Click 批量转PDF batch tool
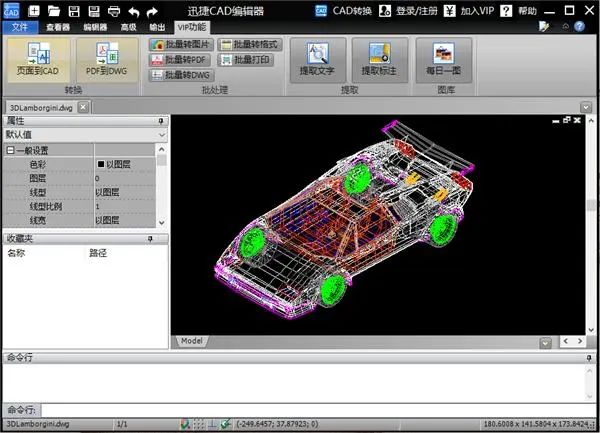The image size is (600, 433). pos(179,60)
